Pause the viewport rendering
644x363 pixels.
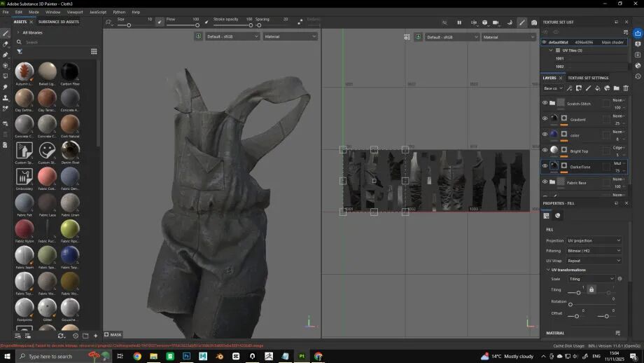pyautogui.click(x=459, y=22)
